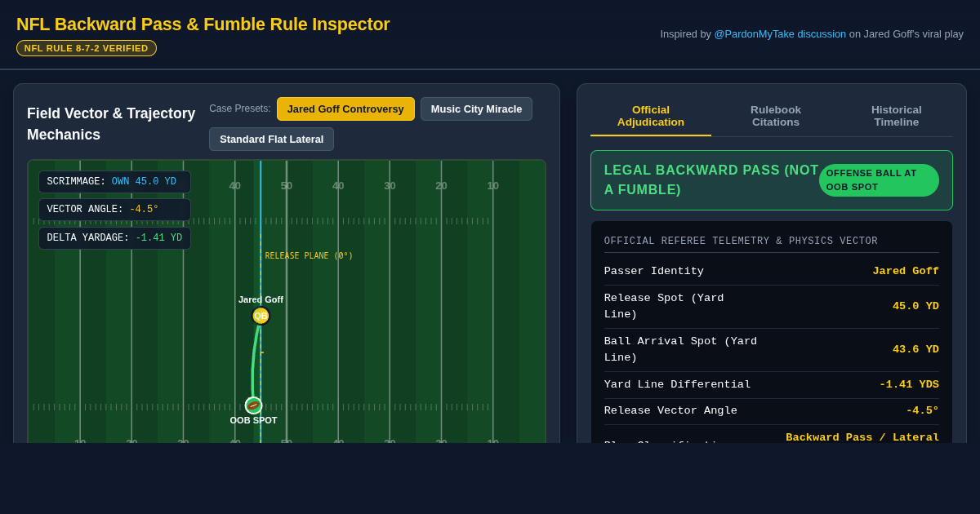The height and width of the screenshot is (514, 980).
Task: Click the NFL Rule 8-7-2 Verified badge
Action: coord(87,48)
